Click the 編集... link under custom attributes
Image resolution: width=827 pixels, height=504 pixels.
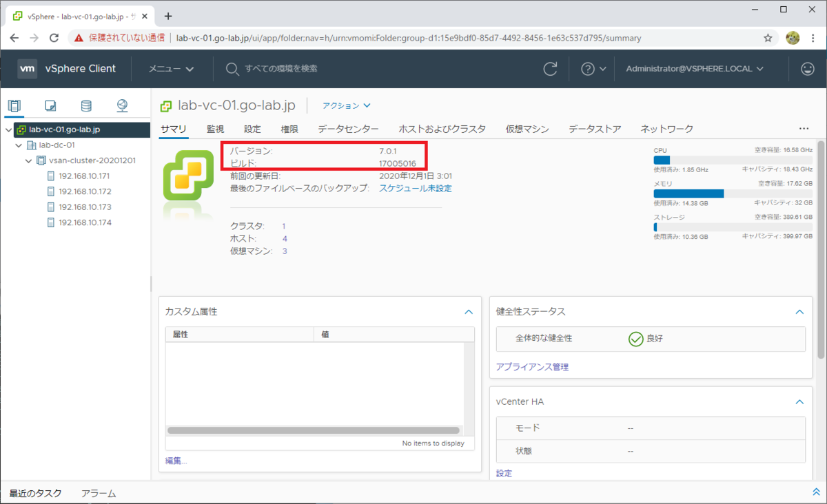tap(176, 461)
